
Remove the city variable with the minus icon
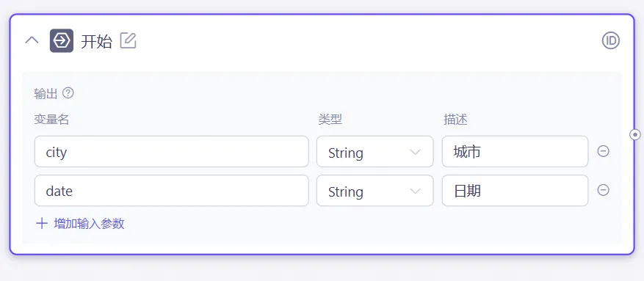point(603,151)
